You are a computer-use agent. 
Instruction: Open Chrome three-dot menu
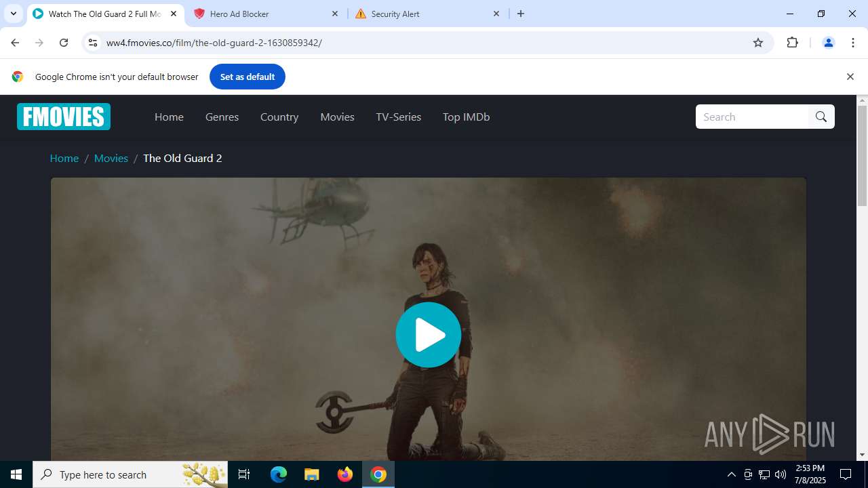(853, 43)
